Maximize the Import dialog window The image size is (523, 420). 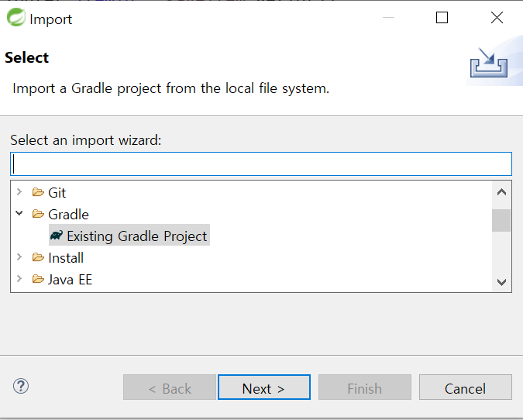click(x=442, y=18)
